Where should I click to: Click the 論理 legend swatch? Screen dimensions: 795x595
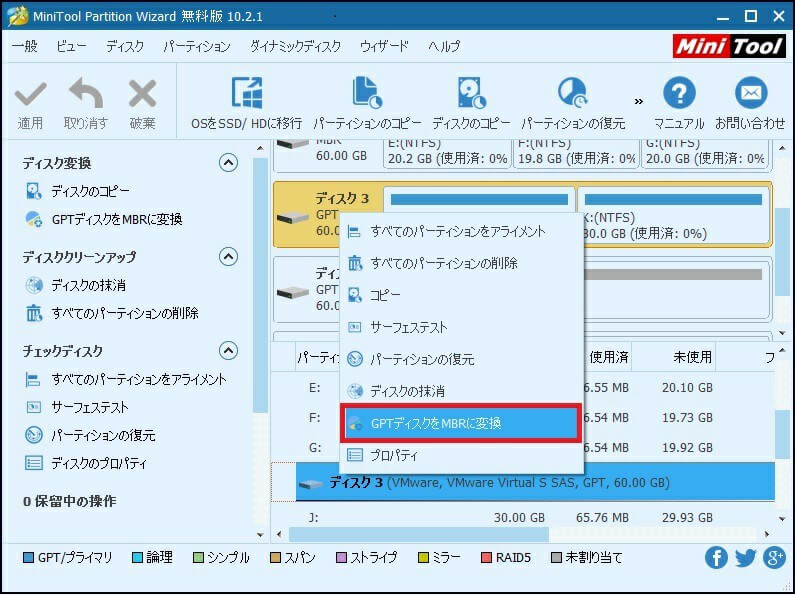coord(137,559)
